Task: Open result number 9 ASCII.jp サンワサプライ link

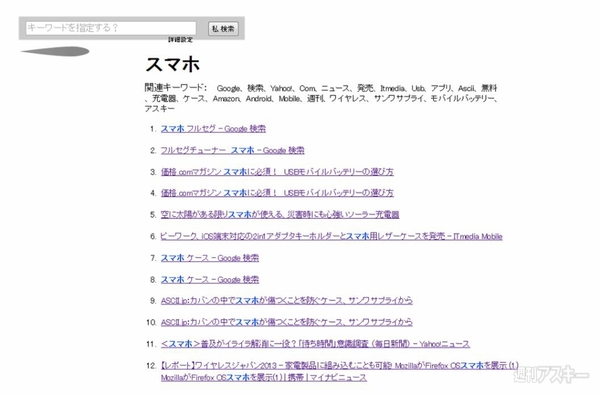Action: pos(287,301)
